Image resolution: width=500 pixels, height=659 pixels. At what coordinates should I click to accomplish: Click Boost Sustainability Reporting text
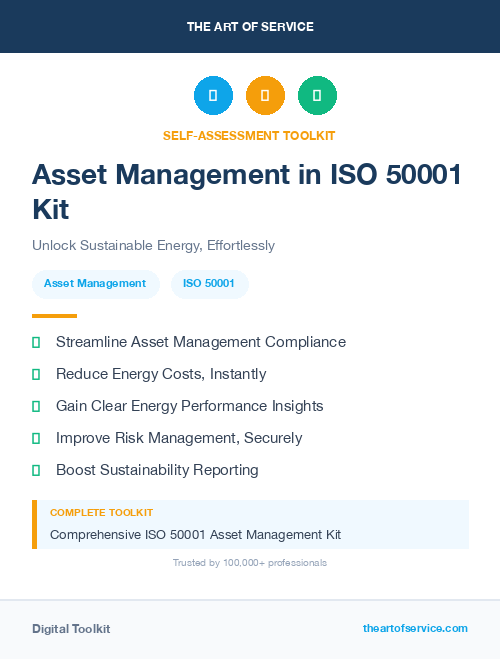point(157,470)
